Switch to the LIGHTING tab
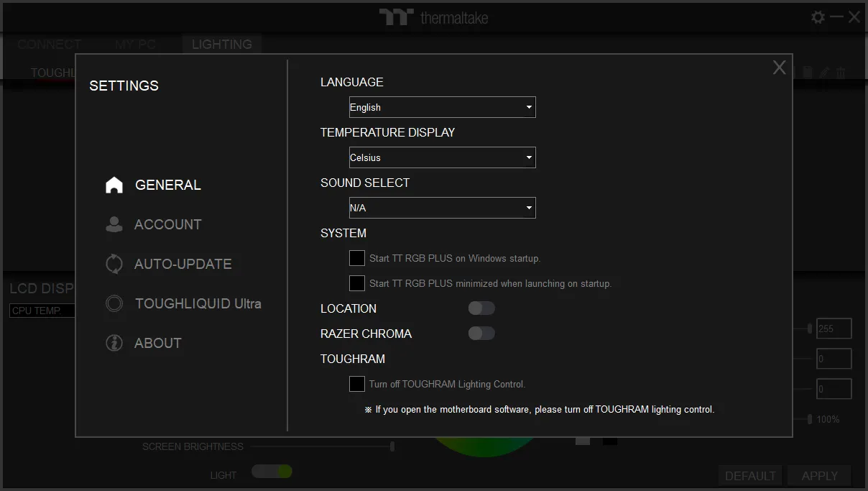Viewport: 868px width, 491px height. 222,44
